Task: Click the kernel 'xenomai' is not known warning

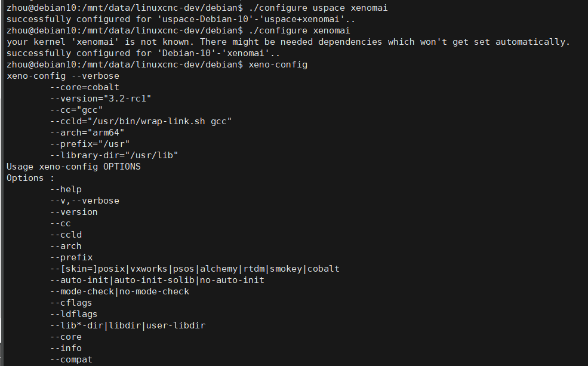Action: [x=288, y=42]
